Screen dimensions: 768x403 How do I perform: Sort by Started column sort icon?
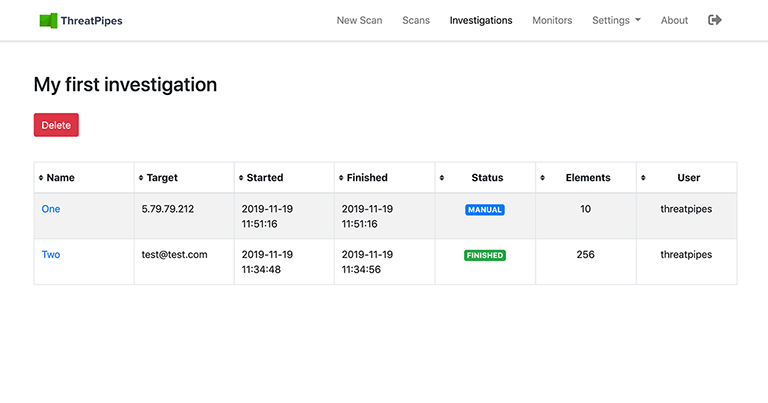241,178
